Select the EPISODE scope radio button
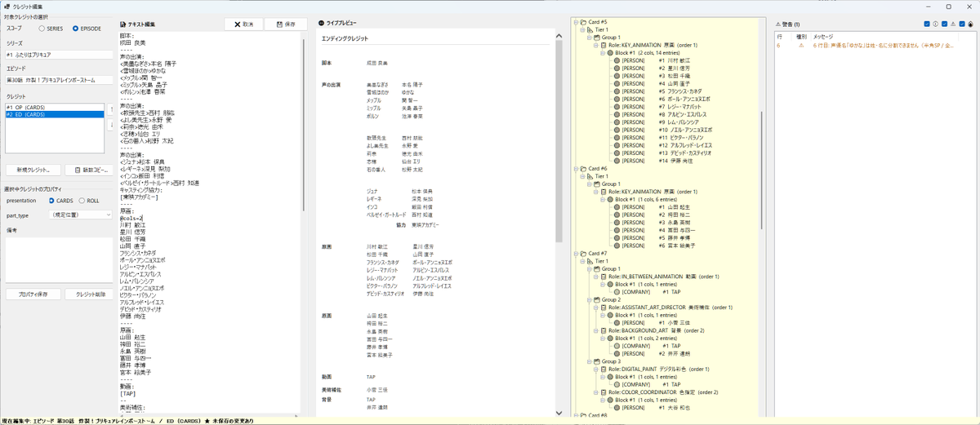 pyautogui.click(x=76, y=29)
